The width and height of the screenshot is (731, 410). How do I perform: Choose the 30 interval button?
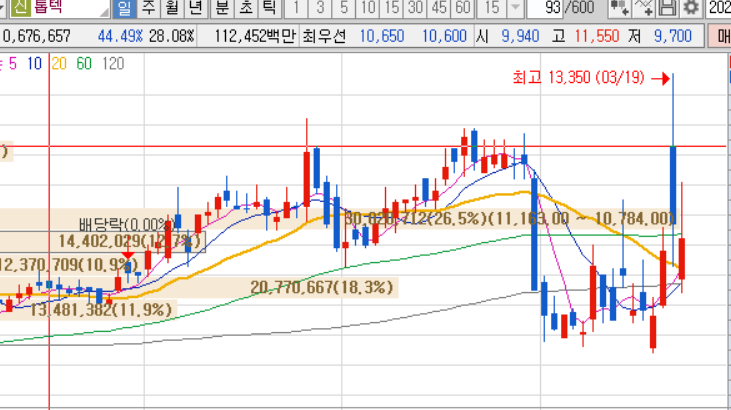tap(415, 7)
